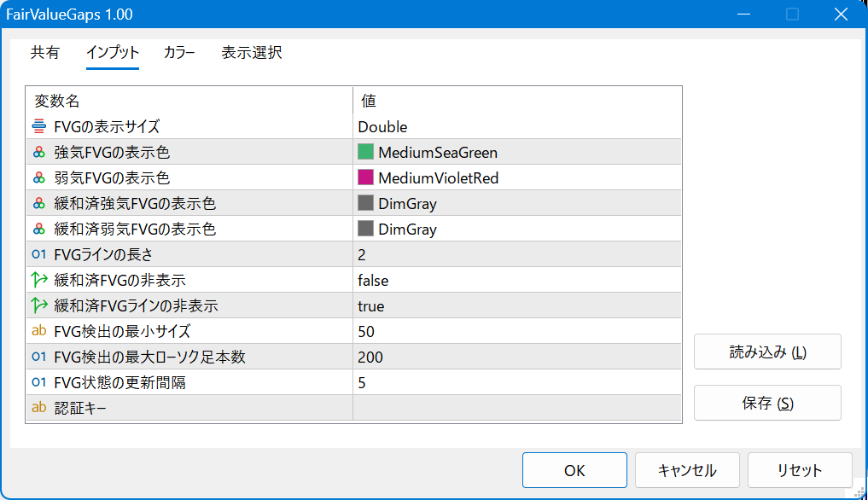Click the string icon beside 認証キー

pos(38,408)
